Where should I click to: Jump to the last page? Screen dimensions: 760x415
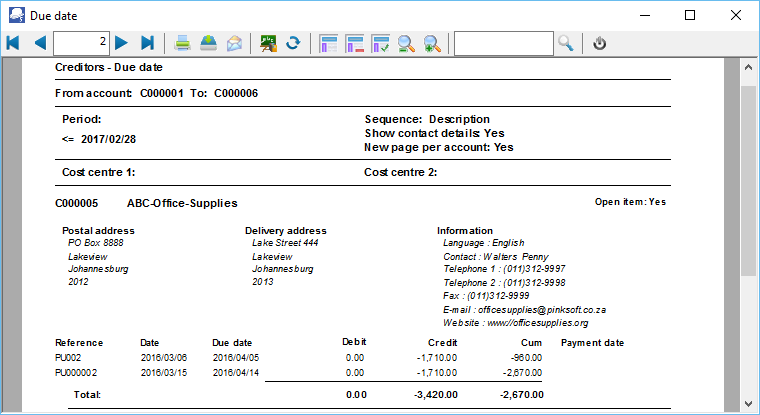(x=148, y=43)
